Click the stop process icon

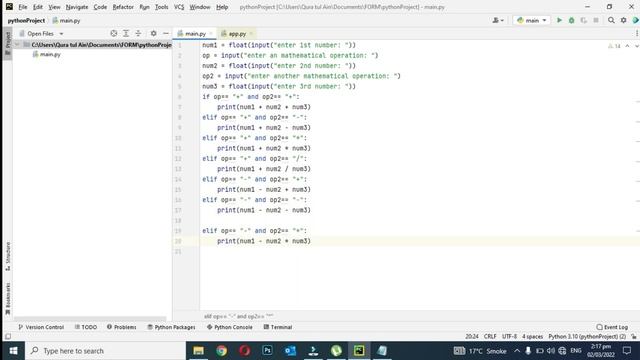(596, 20)
